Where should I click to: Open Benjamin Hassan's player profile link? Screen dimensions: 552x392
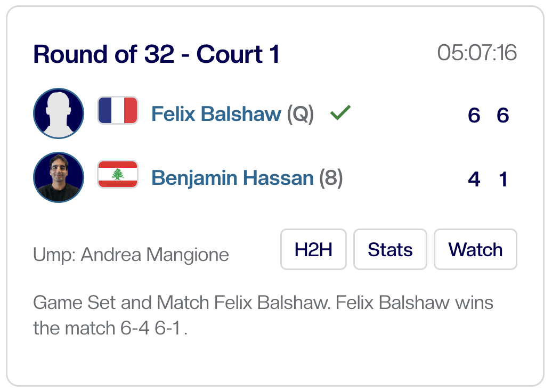pos(232,178)
